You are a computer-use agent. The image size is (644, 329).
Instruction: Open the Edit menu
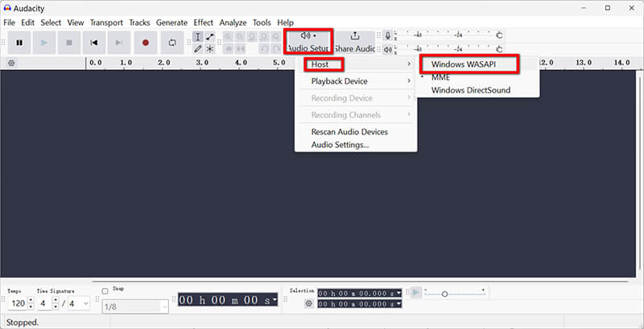[x=28, y=23]
